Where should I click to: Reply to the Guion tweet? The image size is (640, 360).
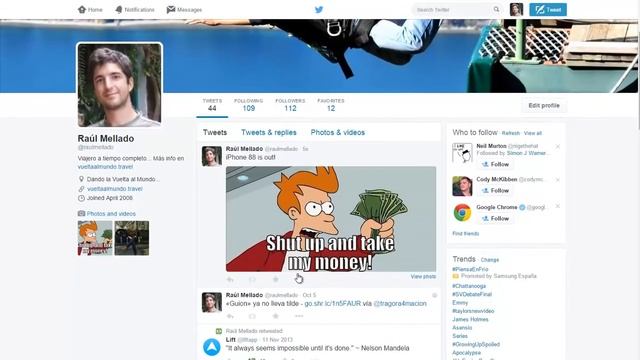pos(230,316)
